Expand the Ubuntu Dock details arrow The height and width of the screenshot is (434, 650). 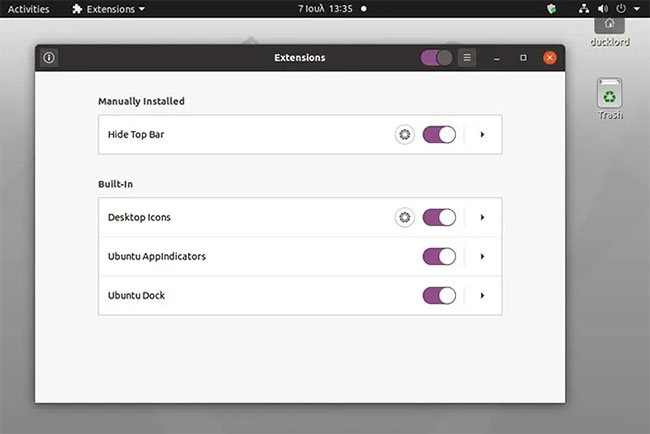click(482, 296)
